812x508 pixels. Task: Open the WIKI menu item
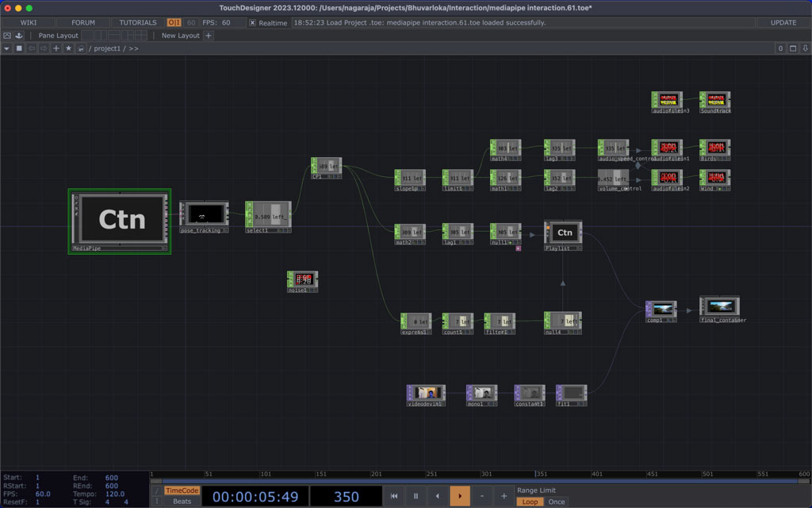point(29,23)
